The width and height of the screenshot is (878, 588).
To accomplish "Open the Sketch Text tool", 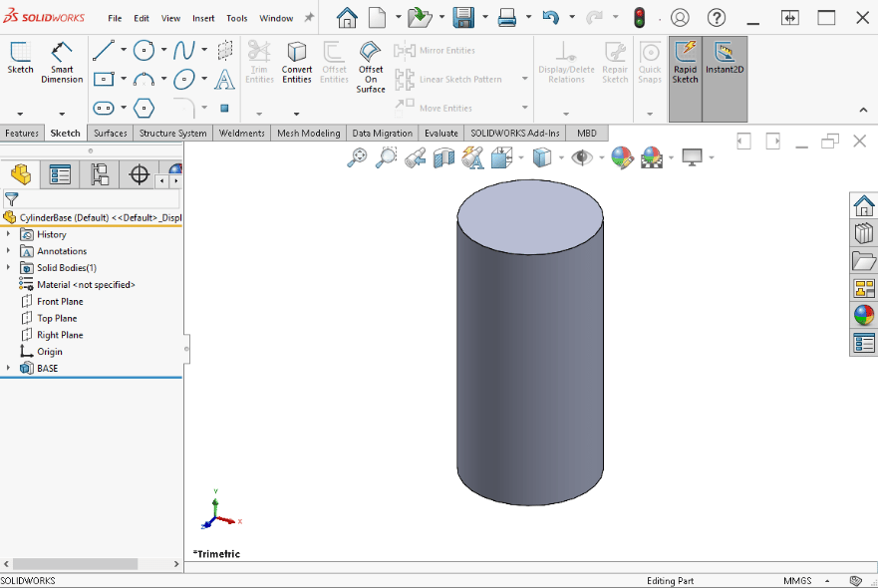I will pos(222,81).
